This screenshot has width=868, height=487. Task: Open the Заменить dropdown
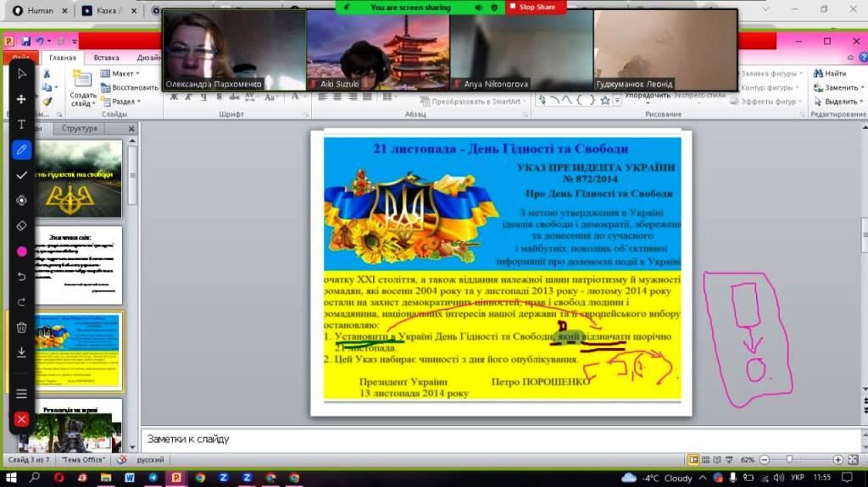coord(838,87)
